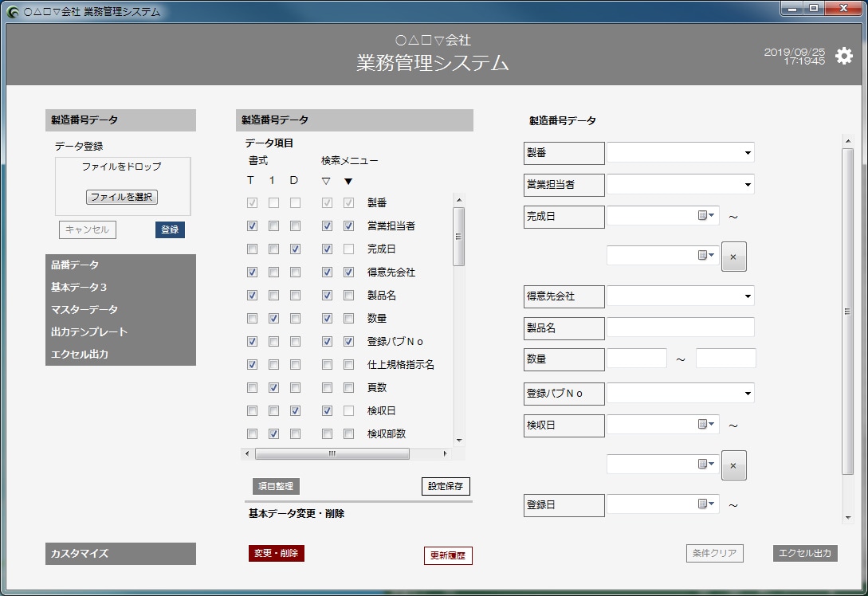
Task: Go to マスターデータ section
Action: pos(120,309)
